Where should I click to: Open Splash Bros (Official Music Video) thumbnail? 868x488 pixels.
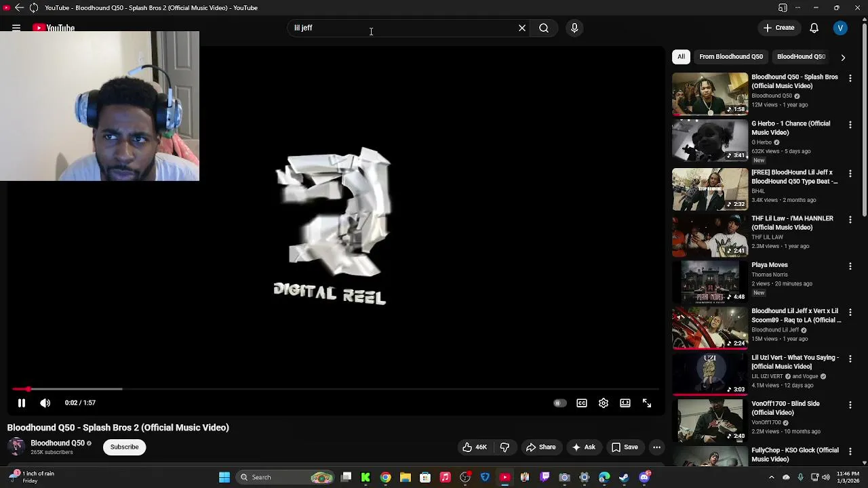click(710, 94)
